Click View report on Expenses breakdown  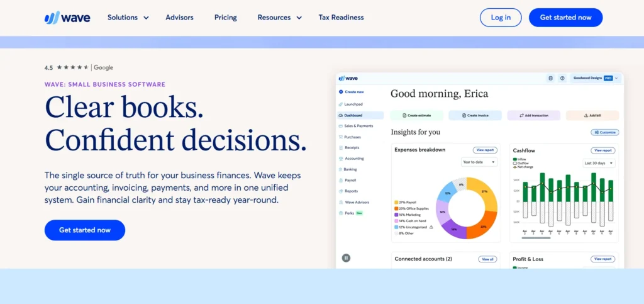click(x=485, y=150)
